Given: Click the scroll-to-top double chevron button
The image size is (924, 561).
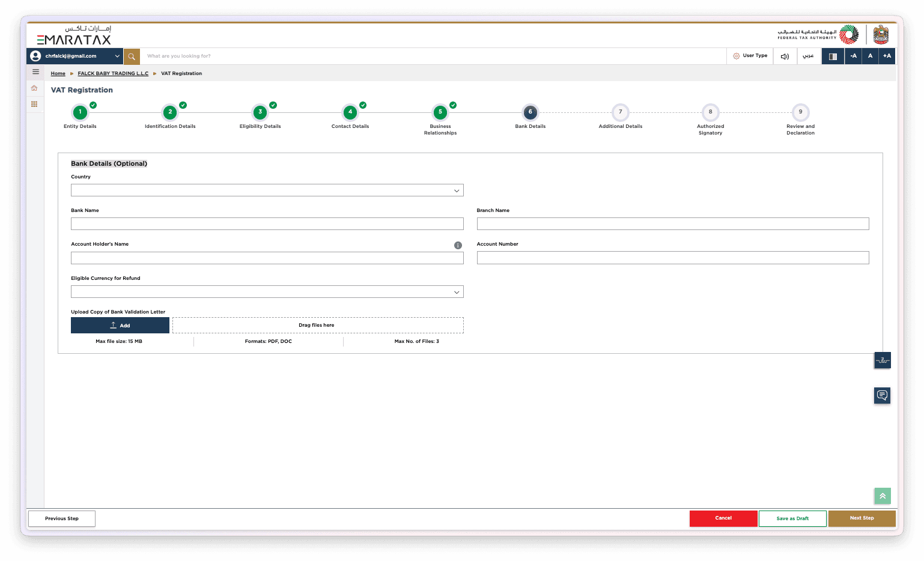Looking at the screenshot, I should coord(882,496).
